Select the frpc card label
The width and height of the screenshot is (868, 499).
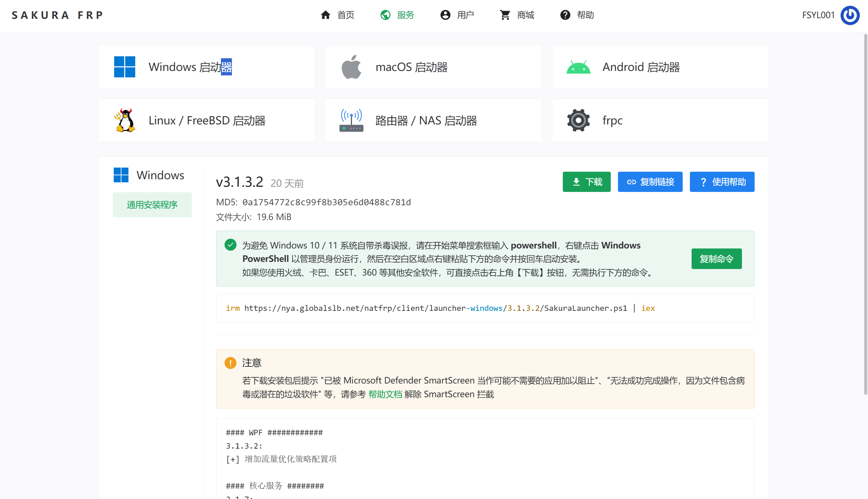(x=612, y=120)
